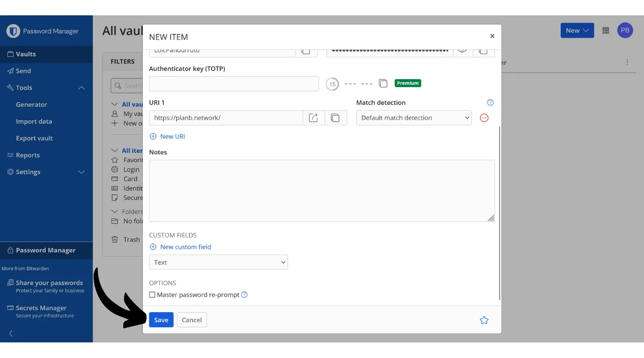
Task: Open Generator in the sidebar
Action: [x=31, y=105]
